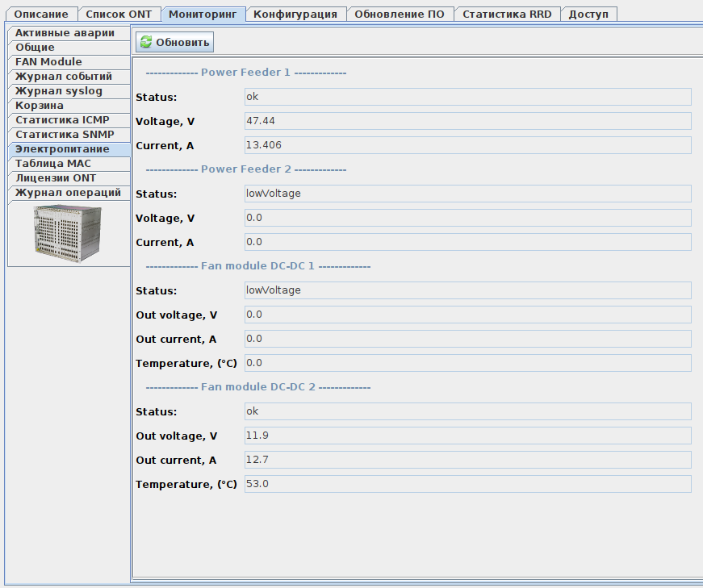This screenshot has height=588, width=703.
Task: Click the Power Feeder 1 Voltage field
Action: pos(467,121)
